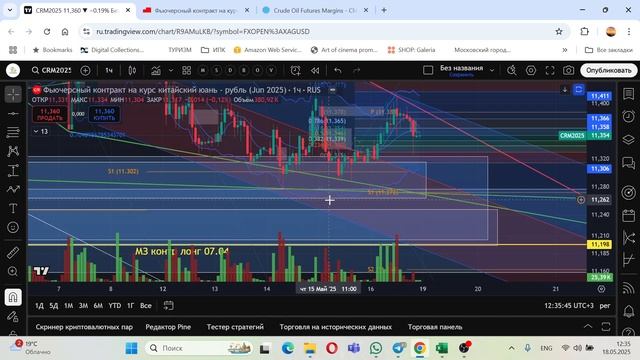Click the redo arrow in toolbar
Screen dimensions: 640x360
(x=356, y=70)
